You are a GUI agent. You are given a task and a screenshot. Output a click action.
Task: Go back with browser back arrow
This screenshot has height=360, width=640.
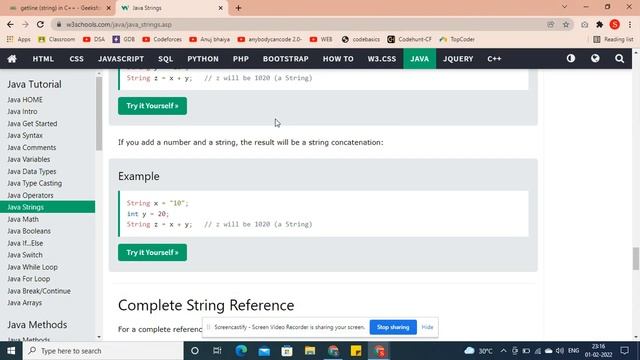click(x=10, y=24)
